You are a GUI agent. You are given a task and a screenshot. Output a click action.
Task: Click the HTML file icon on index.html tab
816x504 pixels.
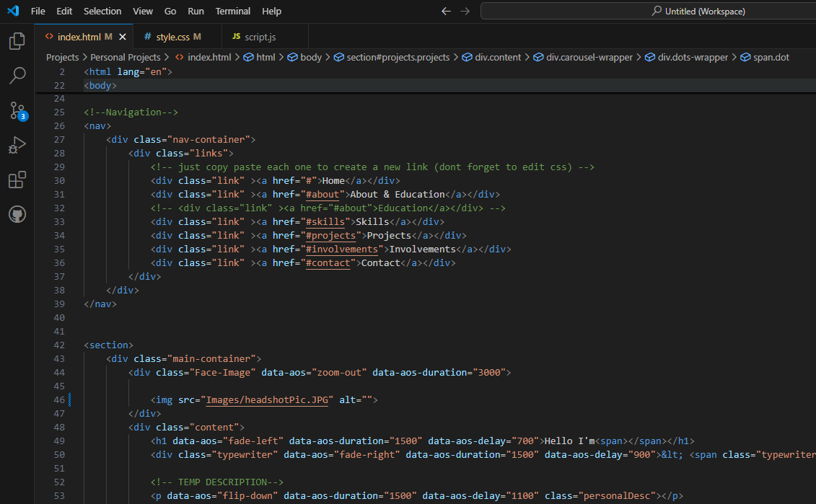(x=49, y=36)
